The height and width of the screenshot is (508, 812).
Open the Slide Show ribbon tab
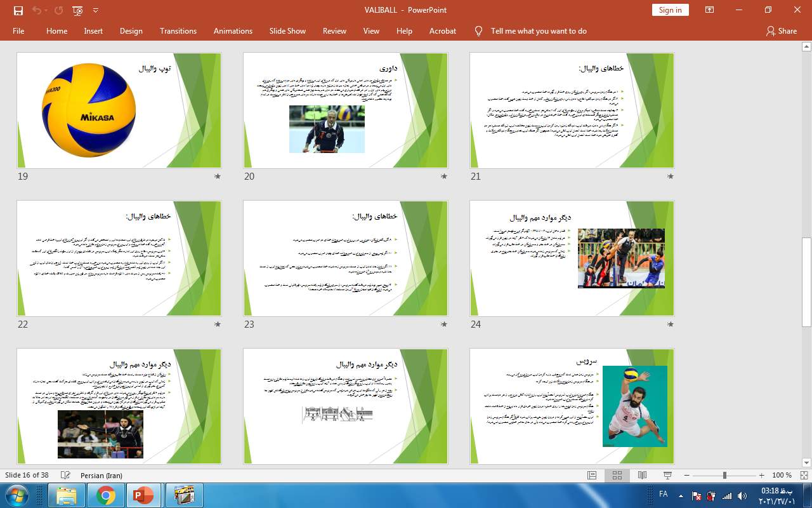pyautogui.click(x=287, y=30)
